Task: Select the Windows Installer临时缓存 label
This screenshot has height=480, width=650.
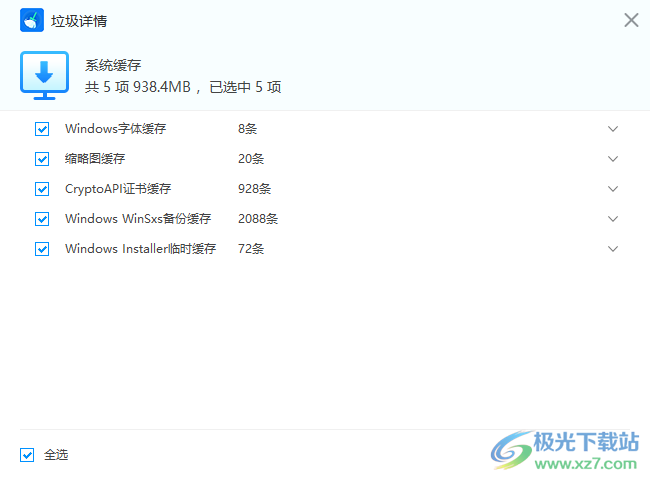Action: tap(141, 249)
